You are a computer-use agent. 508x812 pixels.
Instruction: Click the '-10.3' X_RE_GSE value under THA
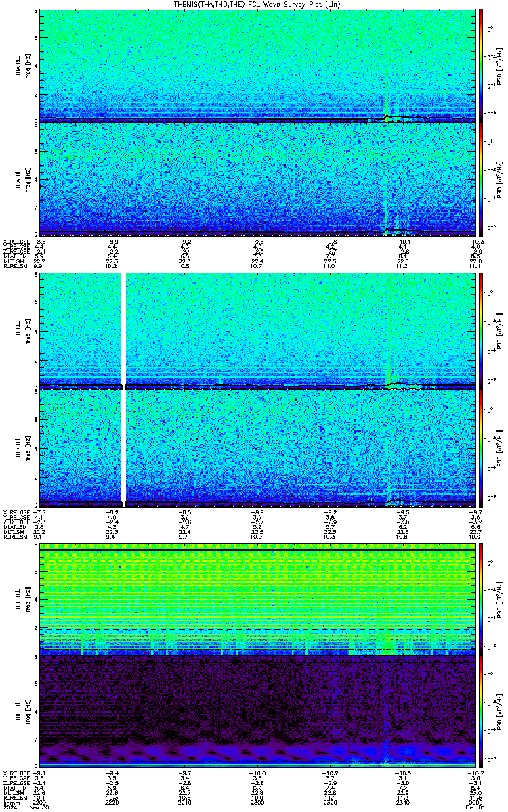[x=476, y=242]
